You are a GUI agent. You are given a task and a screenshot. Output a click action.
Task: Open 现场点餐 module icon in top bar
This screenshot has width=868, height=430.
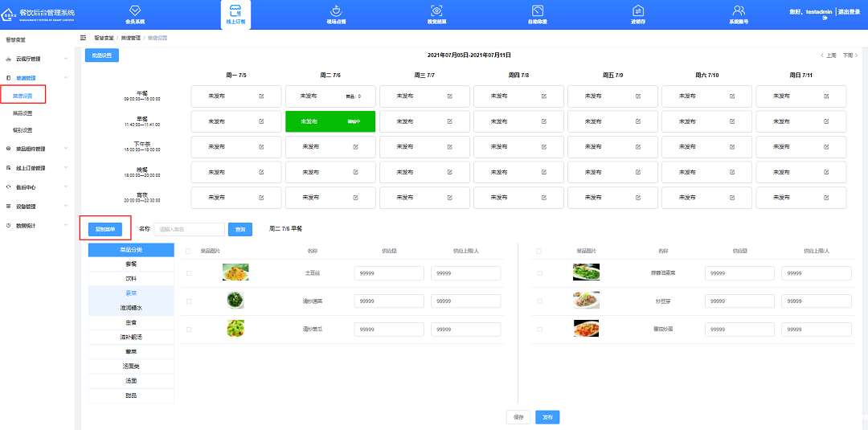click(x=336, y=11)
